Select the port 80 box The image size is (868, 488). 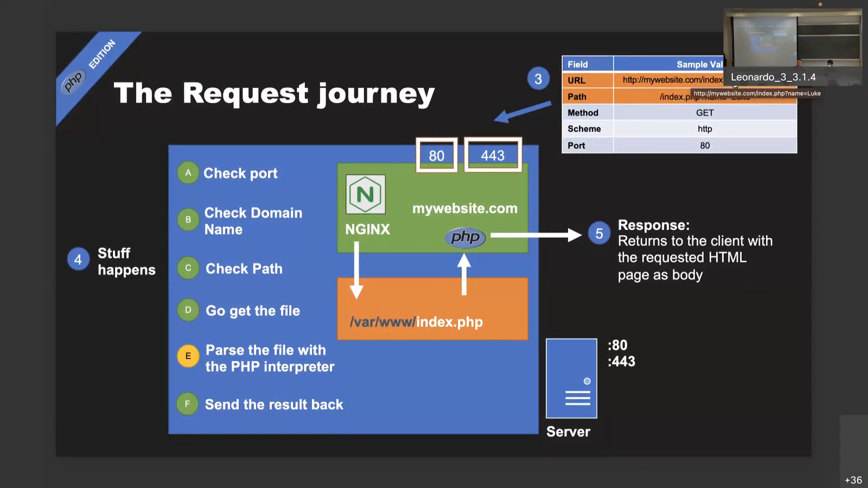[436, 155]
